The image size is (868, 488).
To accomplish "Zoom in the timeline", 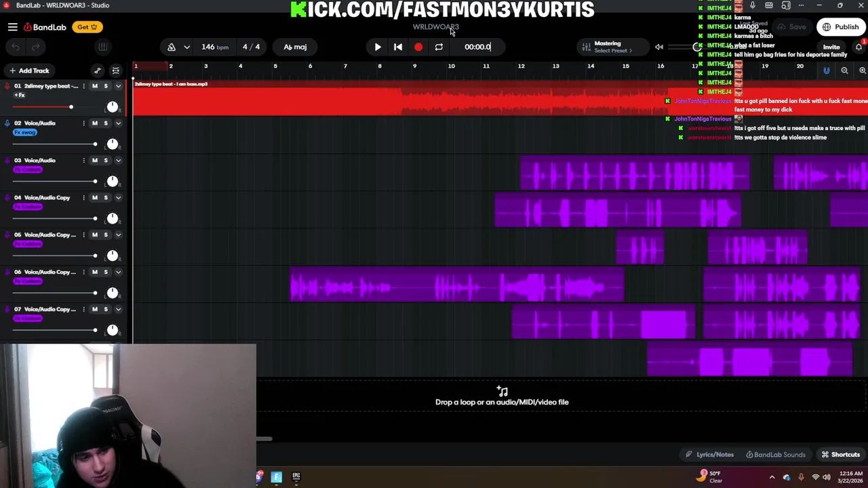I will (x=863, y=70).
